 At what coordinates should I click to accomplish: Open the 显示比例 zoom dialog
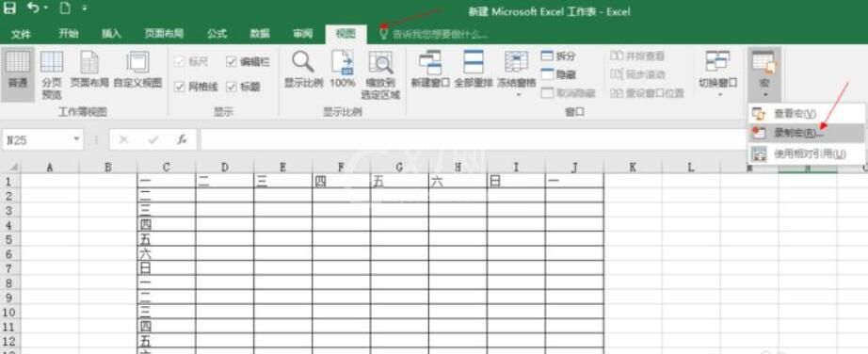(303, 70)
